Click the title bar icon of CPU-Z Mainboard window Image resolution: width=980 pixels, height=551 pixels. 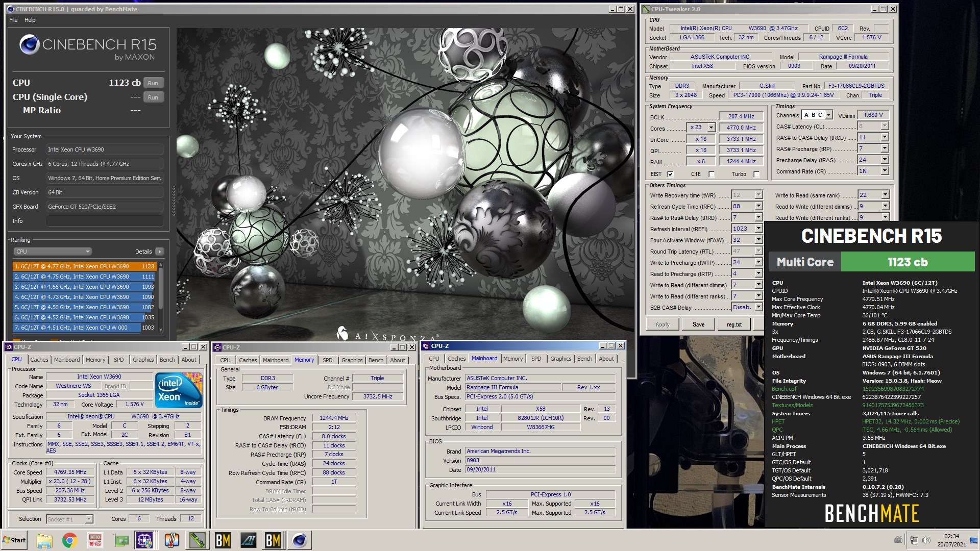(x=426, y=346)
